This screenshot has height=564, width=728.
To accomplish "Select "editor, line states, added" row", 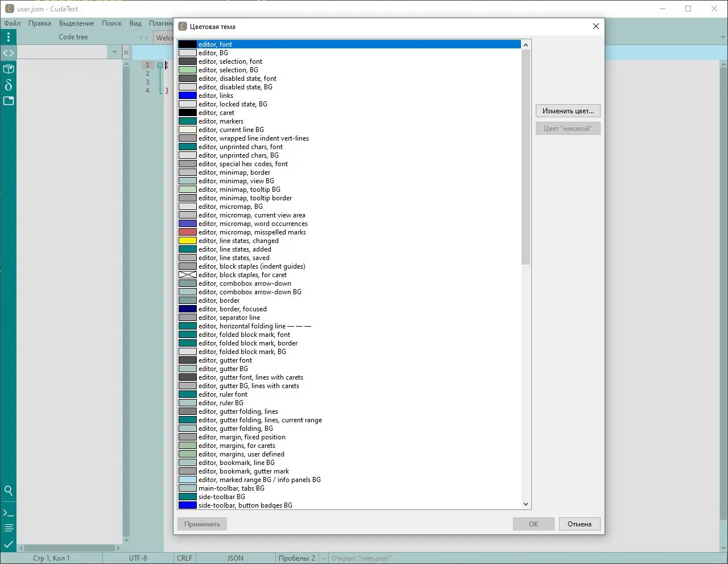I will [x=349, y=249].
